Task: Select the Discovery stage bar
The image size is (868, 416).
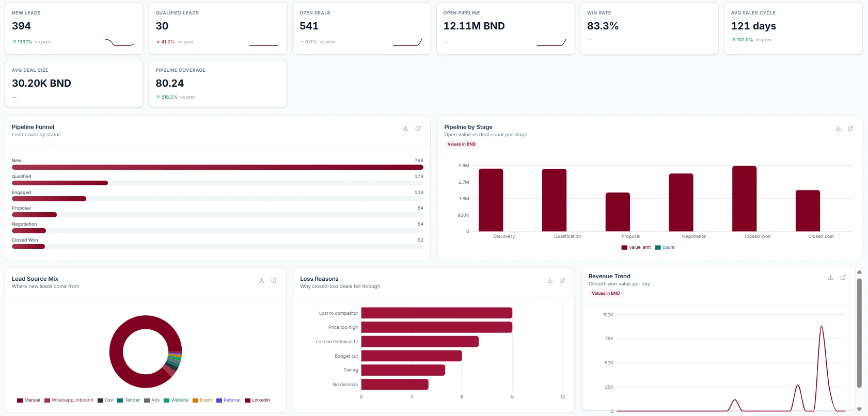Action: point(491,200)
